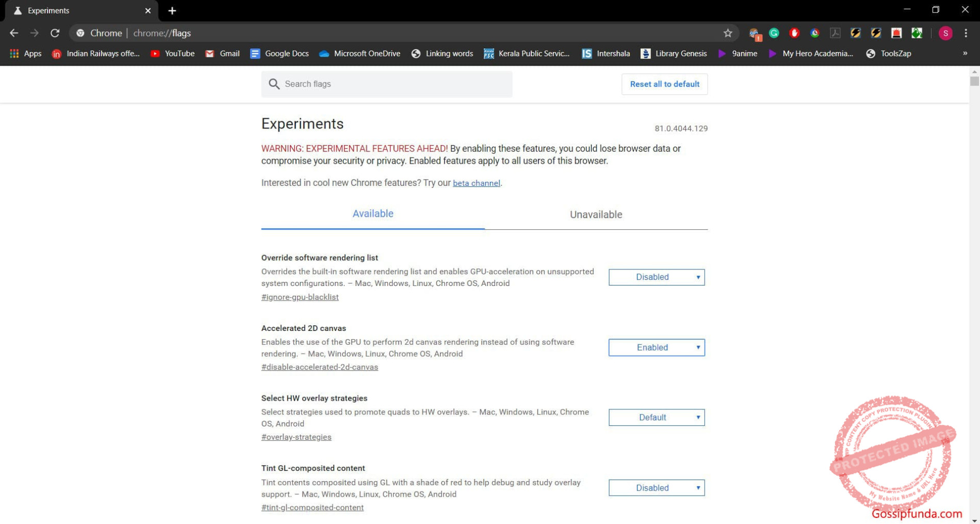Open the Gmail bookmark
Viewport: 980px width, 524px height.
pyautogui.click(x=223, y=53)
